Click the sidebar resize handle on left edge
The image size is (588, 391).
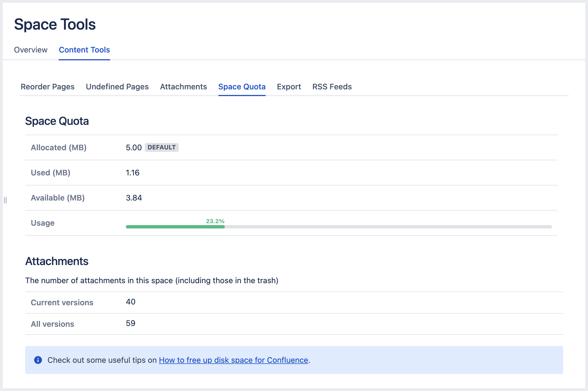point(5,200)
